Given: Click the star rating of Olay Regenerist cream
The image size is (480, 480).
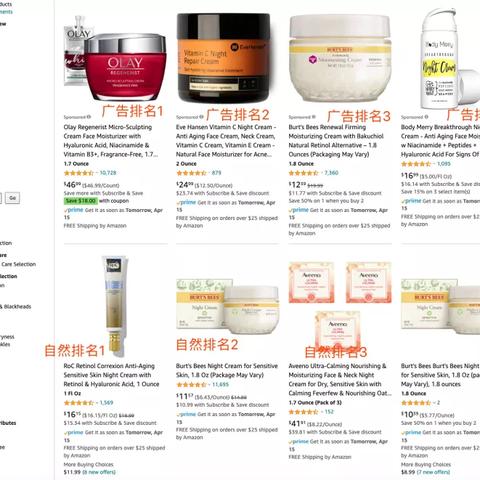Looking at the screenshot, I should tap(79, 173).
